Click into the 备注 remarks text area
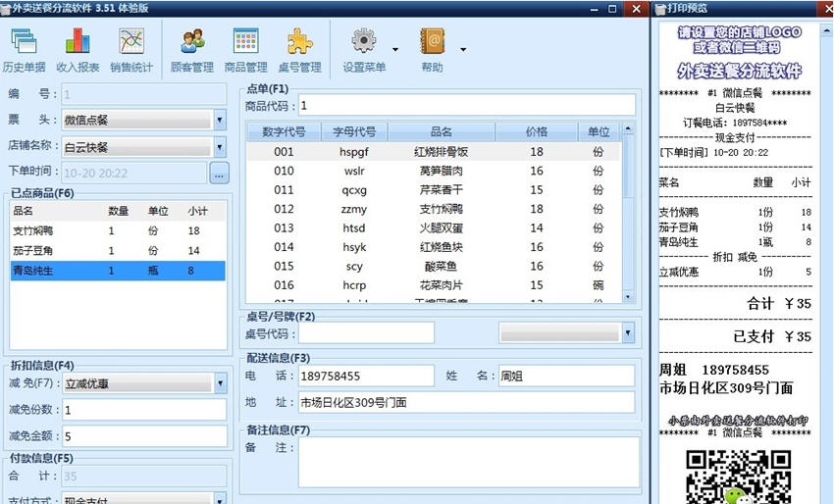Screen dimensions: 834x504 (466, 461)
